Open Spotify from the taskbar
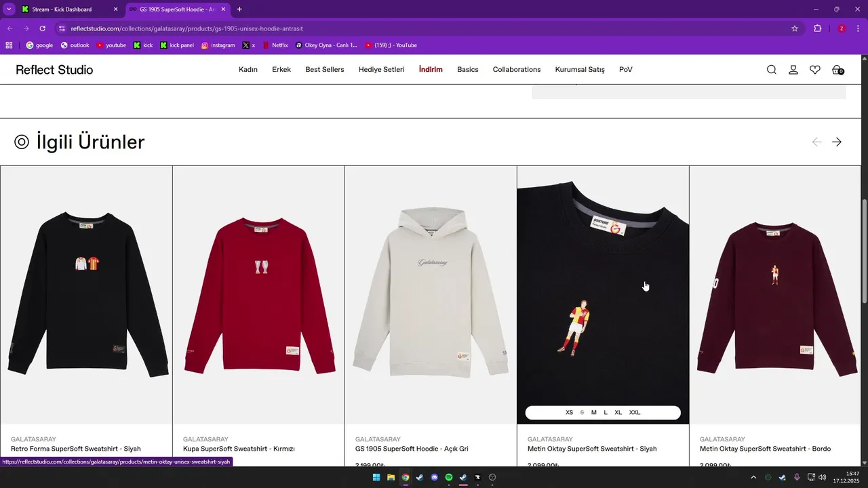This screenshot has width=868, height=488. [449, 477]
